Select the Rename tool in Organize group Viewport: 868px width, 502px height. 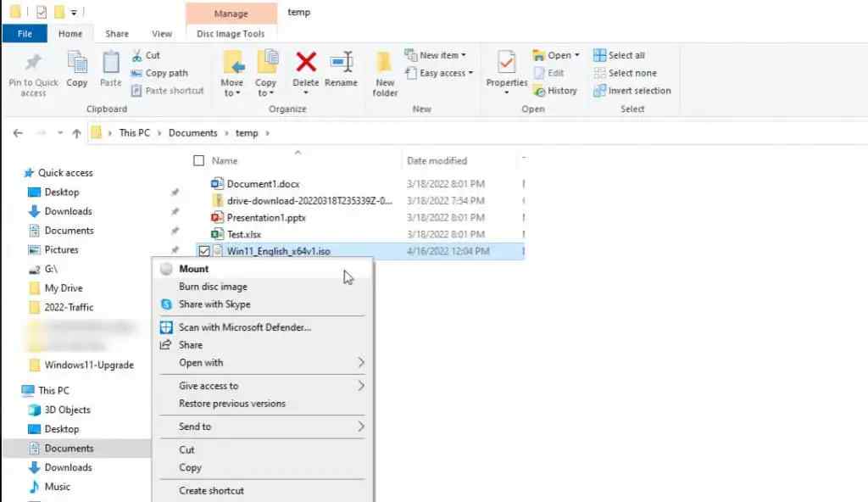(x=341, y=70)
